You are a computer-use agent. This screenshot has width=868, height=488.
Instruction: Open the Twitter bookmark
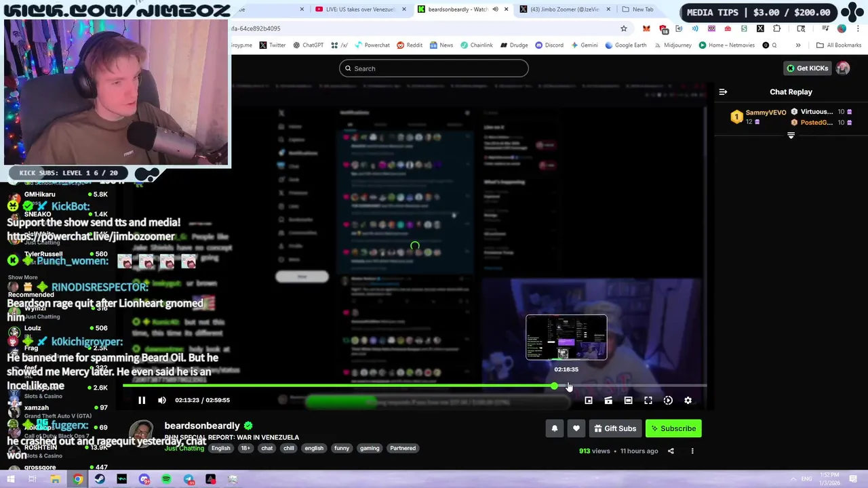coord(273,45)
